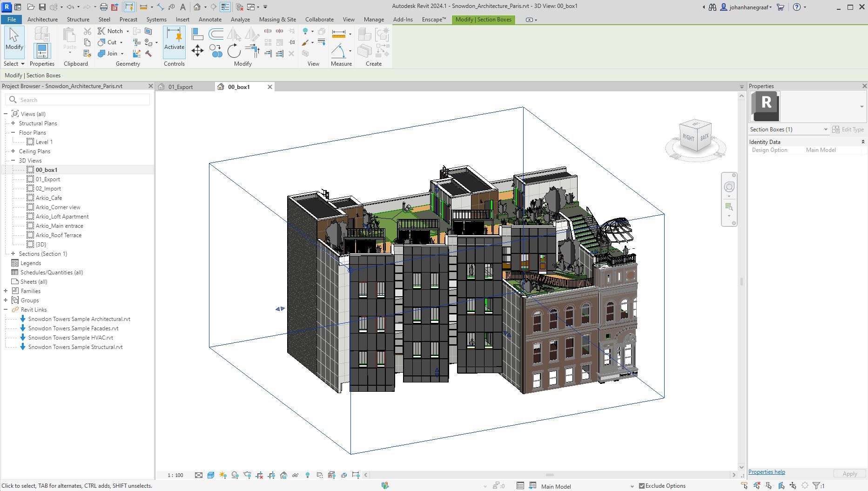Image resolution: width=868 pixels, height=491 pixels.
Task: Select Snowdon Towers Sample HVAC.rvt link
Action: pyautogui.click(x=71, y=338)
